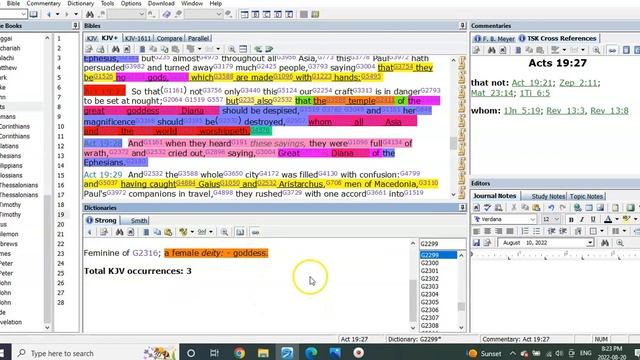Toggle Italic formatting in Editors
Screen dimensions: 640x360
point(582,220)
